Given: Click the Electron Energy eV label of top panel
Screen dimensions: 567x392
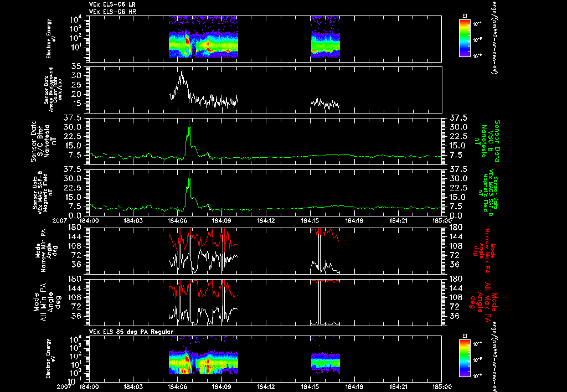Looking at the screenshot, I should point(51,38).
